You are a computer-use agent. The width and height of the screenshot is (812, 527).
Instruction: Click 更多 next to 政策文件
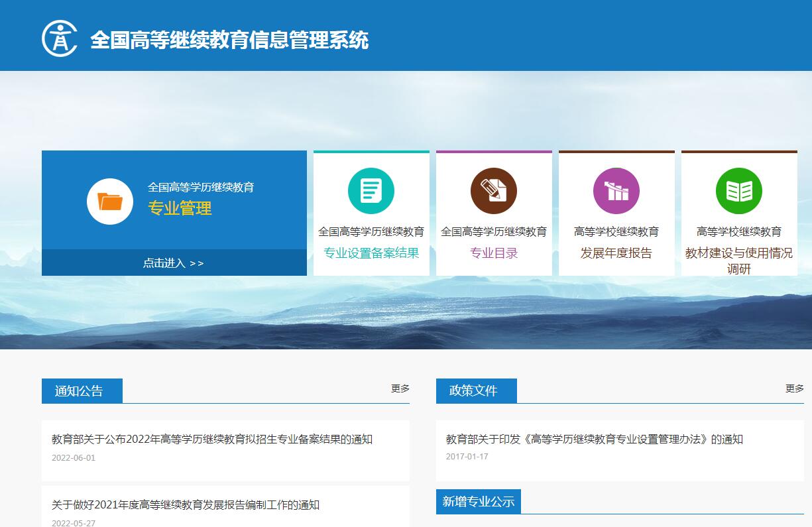click(794, 388)
